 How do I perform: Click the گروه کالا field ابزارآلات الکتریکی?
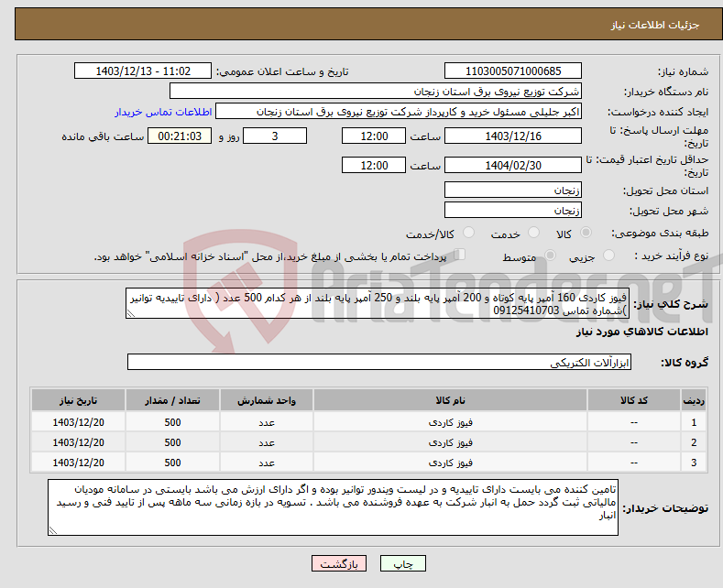click(x=379, y=362)
